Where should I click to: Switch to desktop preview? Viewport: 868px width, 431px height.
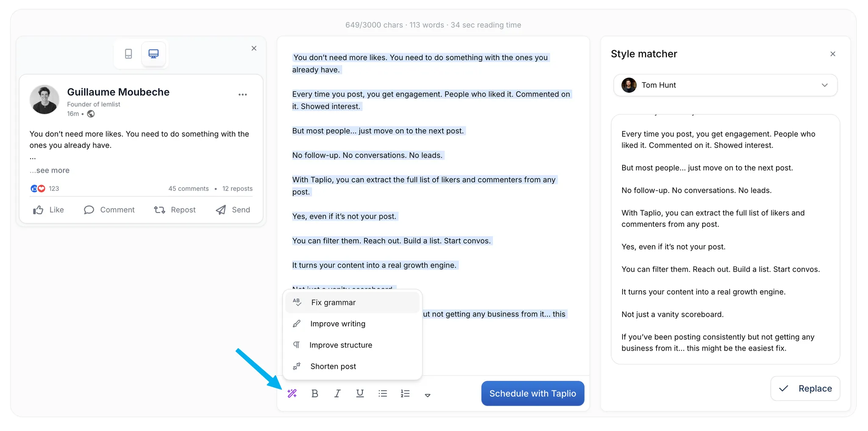[153, 54]
